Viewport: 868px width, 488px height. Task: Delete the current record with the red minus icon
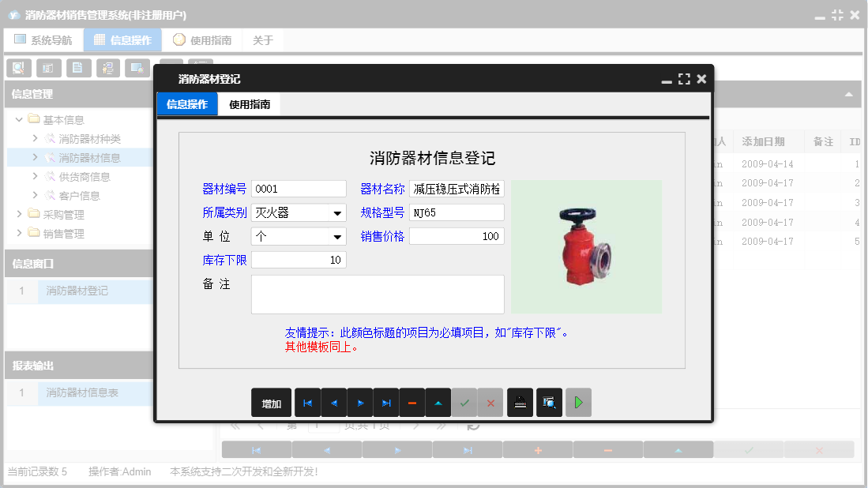(411, 403)
